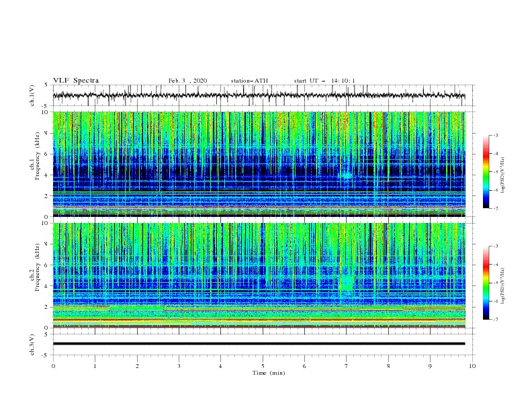Click the ch.3(V) axis label
The width and height of the screenshot is (532, 411).
tap(32, 345)
